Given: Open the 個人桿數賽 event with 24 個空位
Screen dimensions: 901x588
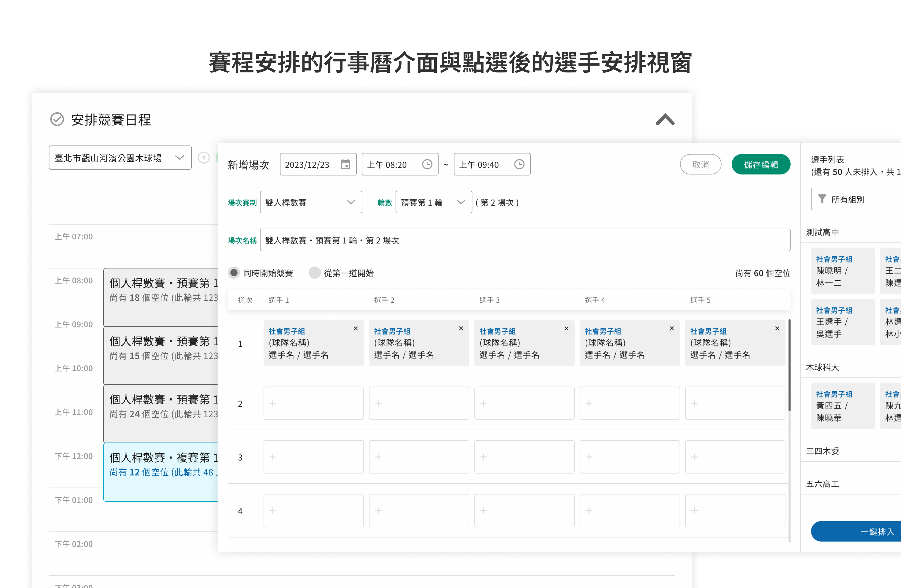Looking at the screenshot, I should 160,414.
